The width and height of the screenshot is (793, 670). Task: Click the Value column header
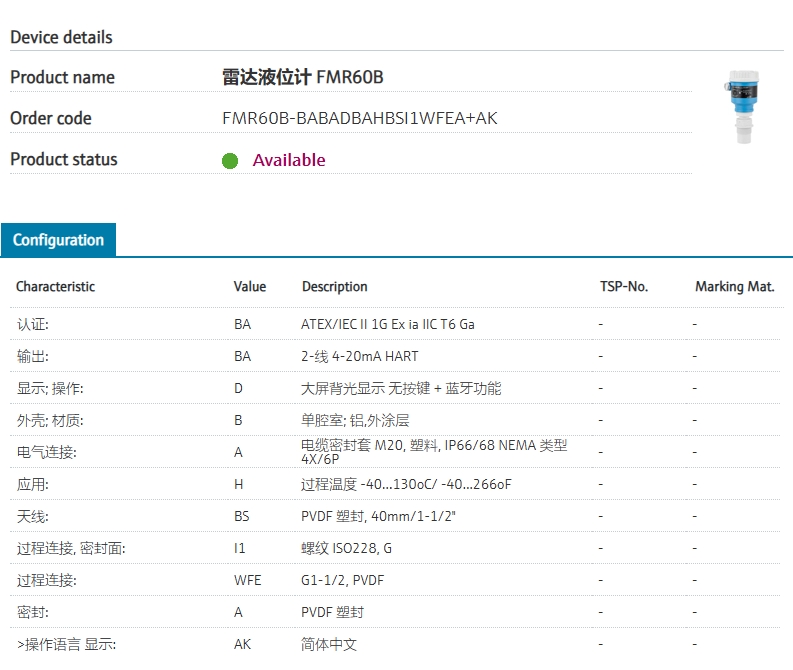coord(250,287)
